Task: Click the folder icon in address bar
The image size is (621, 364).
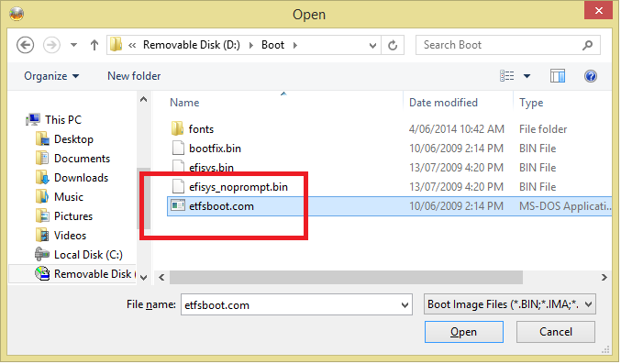Action: click(116, 44)
